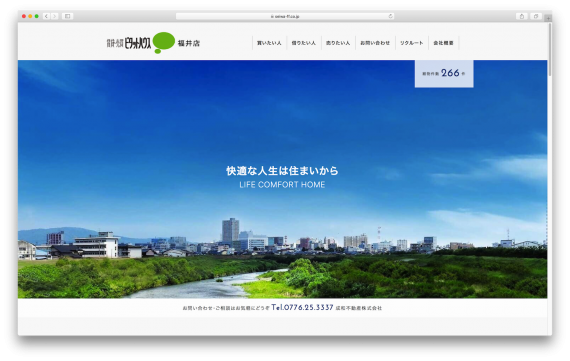Viewport: 570px width, 361px height.
Task: Go forward with Safari's forward arrow
Action: tap(55, 16)
